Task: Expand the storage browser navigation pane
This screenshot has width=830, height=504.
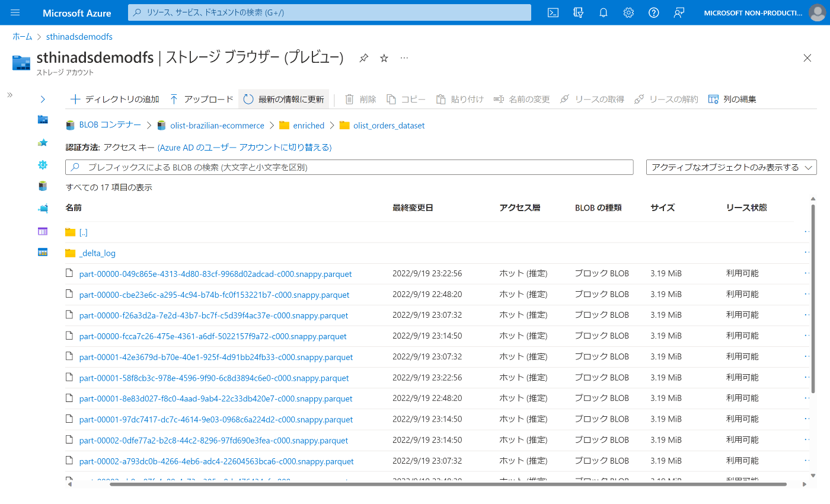Action: tap(43, 99)
